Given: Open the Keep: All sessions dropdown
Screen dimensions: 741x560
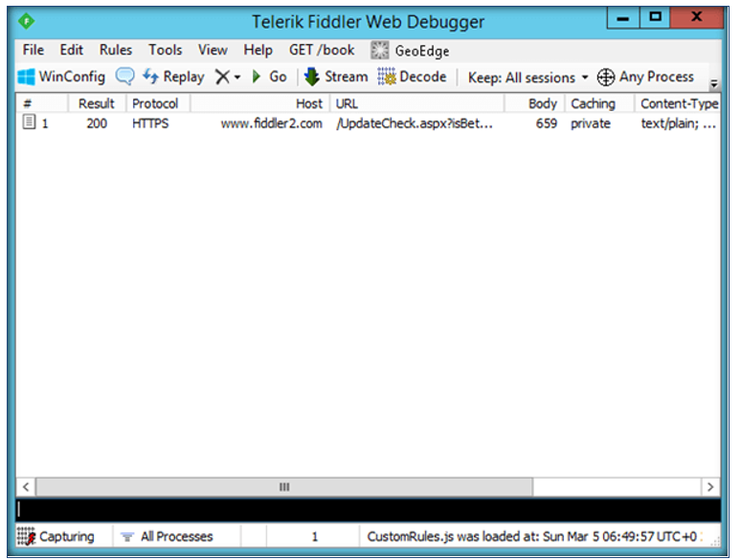Looking at the screenshot, I should [528, 78].
